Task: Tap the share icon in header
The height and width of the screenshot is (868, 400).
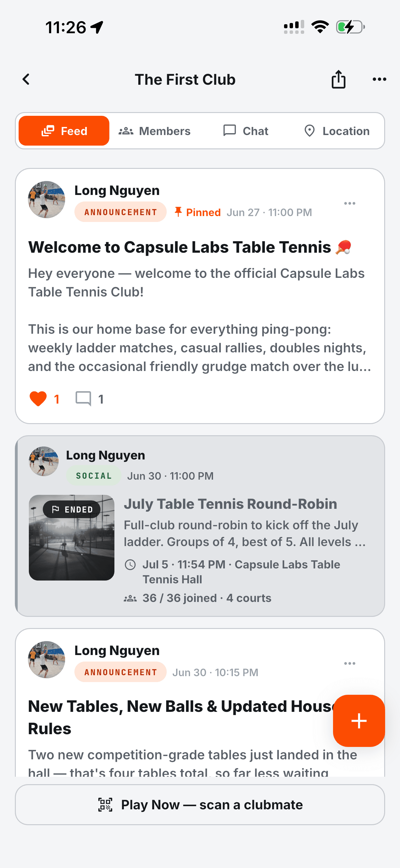Action: click(x=338, y=79)
